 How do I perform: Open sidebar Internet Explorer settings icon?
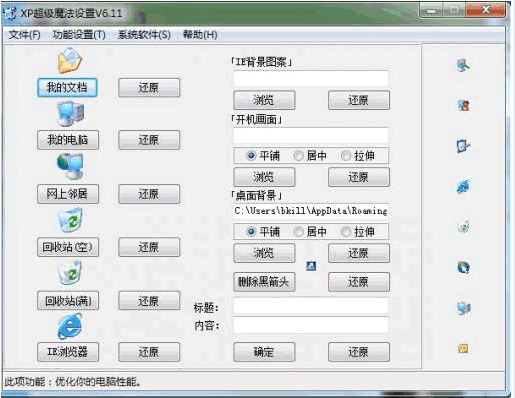coord(463,186)
